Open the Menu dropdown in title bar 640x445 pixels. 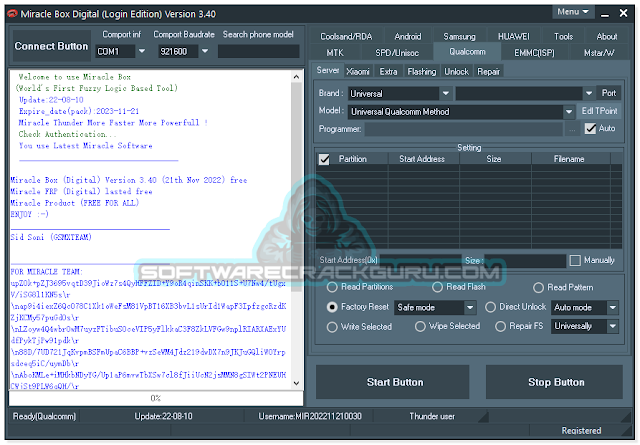point(573,12)
